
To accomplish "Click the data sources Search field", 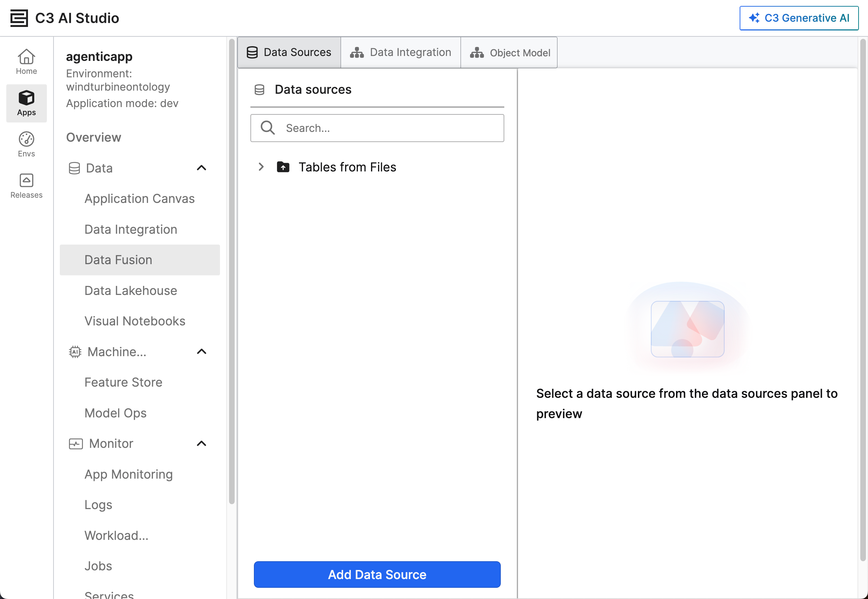I will coord(390,128).
